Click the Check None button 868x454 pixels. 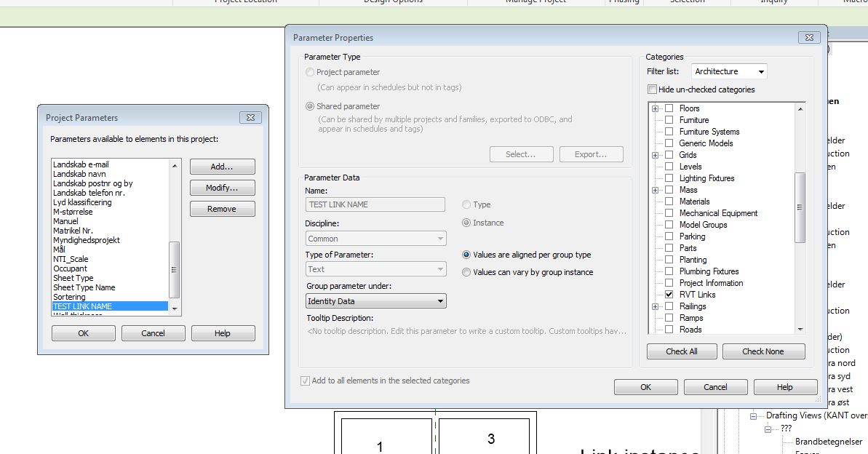763,351
